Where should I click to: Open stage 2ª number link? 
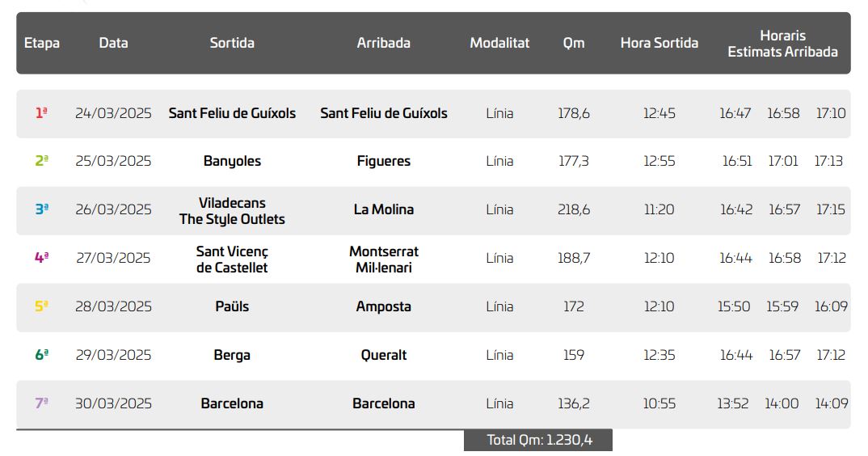click(41, 161)
